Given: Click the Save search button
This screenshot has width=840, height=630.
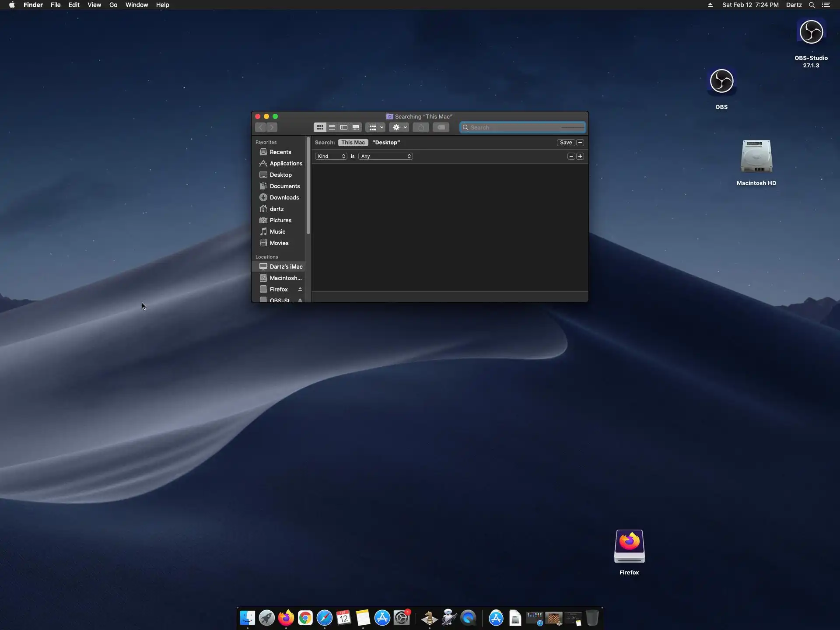Looking at the screenshot, I should 566,143.
